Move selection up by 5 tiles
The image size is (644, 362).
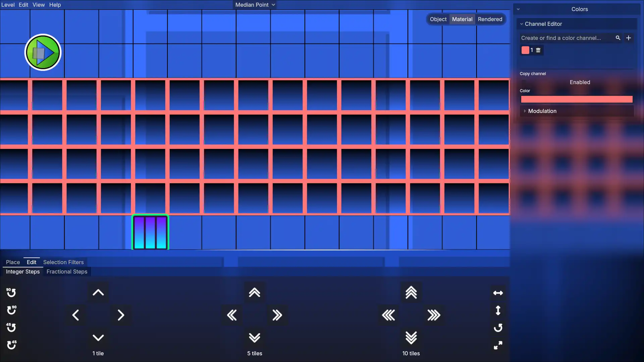pyautogui.click(x=255, y=293)
